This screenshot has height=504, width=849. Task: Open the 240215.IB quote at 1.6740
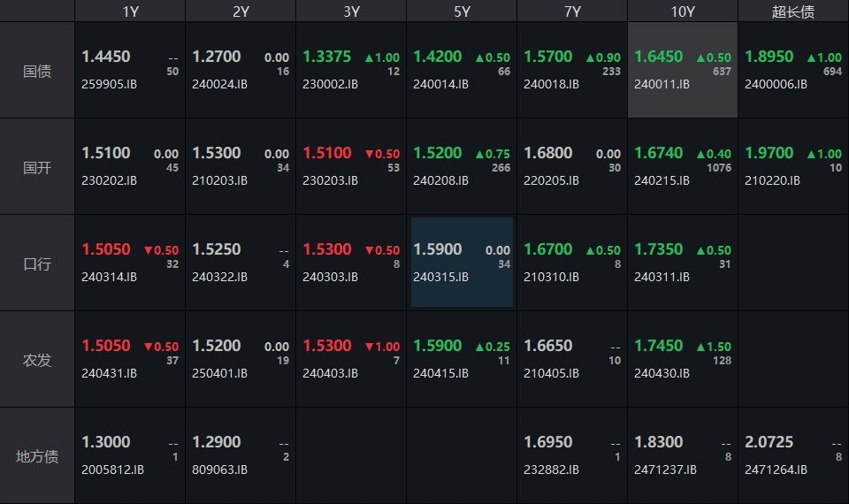[x=683, y=166]
